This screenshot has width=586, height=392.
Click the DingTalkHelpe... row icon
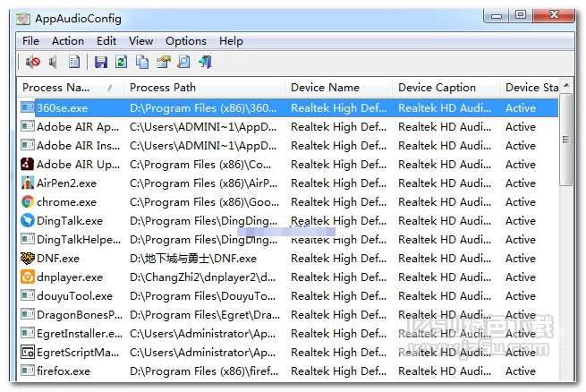point(27,239)
